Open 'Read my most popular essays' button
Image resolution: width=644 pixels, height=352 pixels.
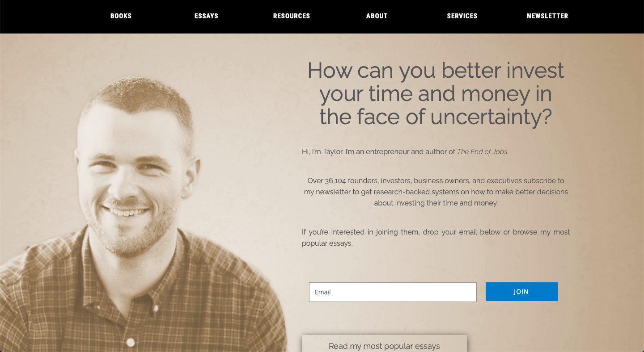384,344
